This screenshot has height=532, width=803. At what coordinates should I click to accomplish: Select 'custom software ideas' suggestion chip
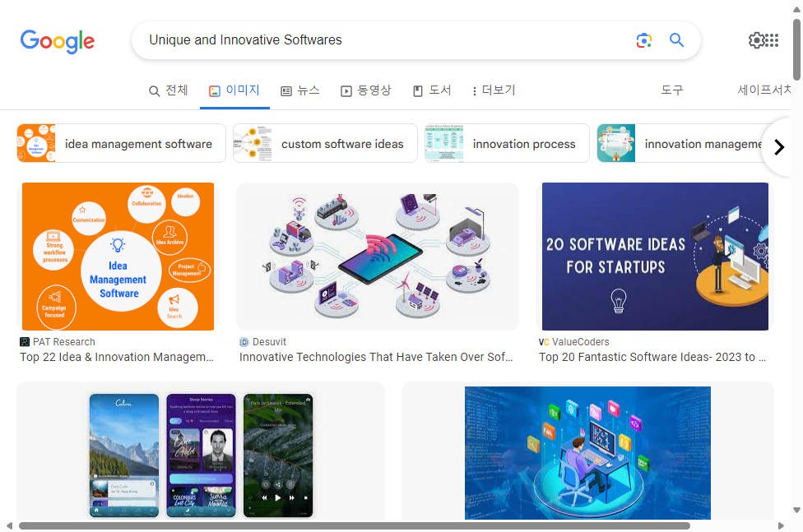click(x=325, y=143)
